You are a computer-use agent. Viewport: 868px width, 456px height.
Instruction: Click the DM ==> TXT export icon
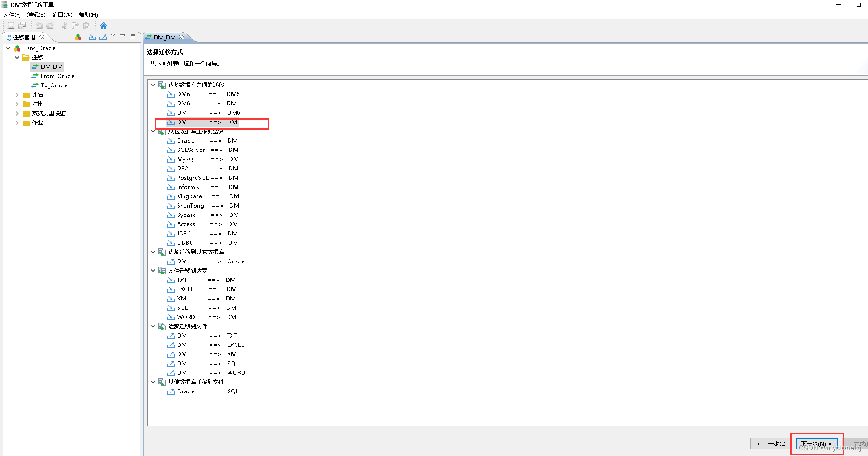click(x=171, y=336)
